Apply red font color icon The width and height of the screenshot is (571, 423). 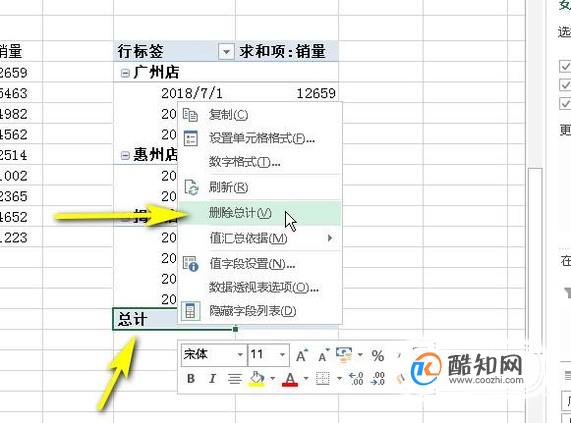[x=290, y=379]
